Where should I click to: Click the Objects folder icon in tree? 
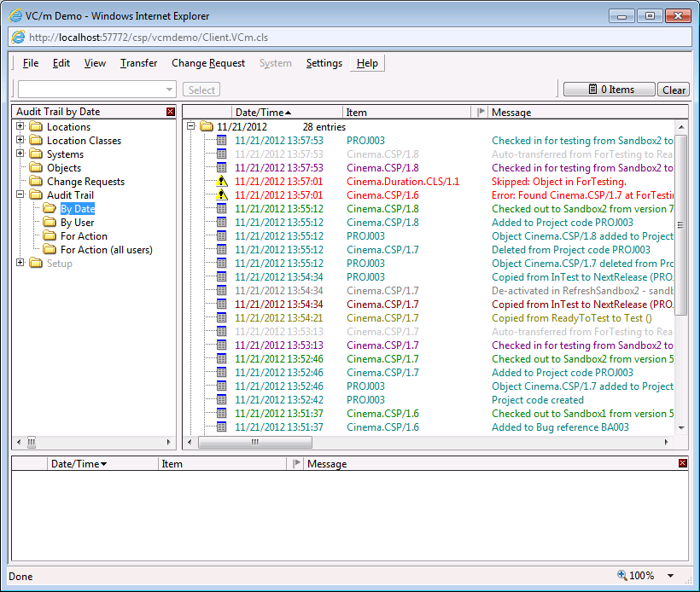click(x=36, y=168)
